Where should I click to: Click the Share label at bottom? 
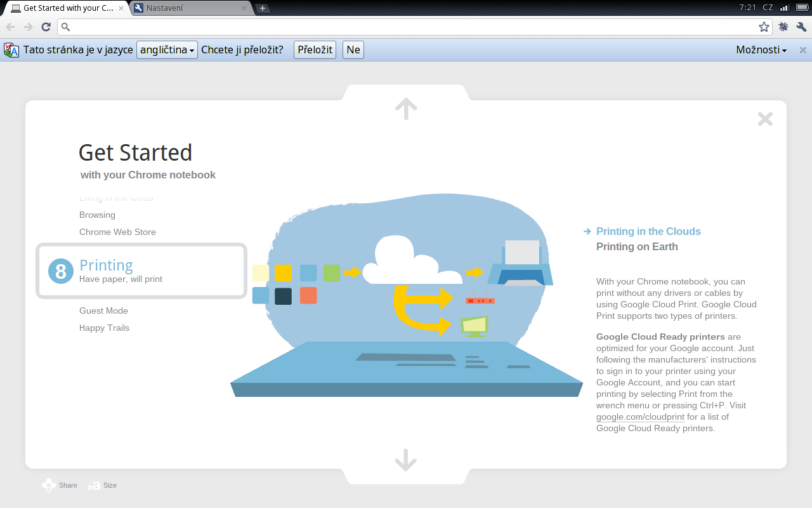[x=68, y=485]
